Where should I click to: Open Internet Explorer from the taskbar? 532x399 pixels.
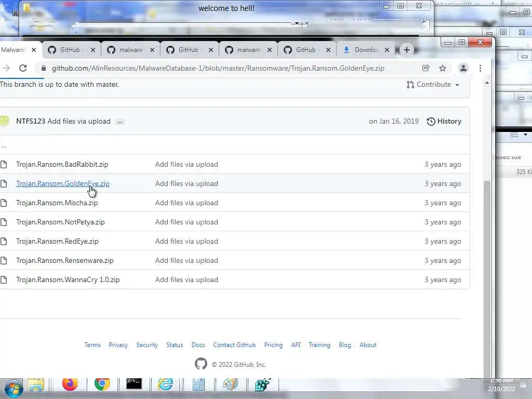click(x=166, y=384)
